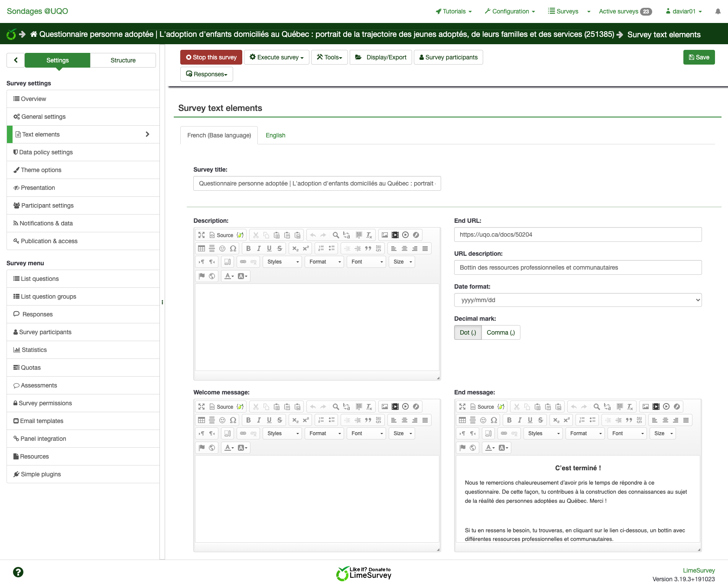Image resolution: width=728 pixels, height=586 pixels.
Task: Click Underline icon in End message editor
Action: click(530, 420)
